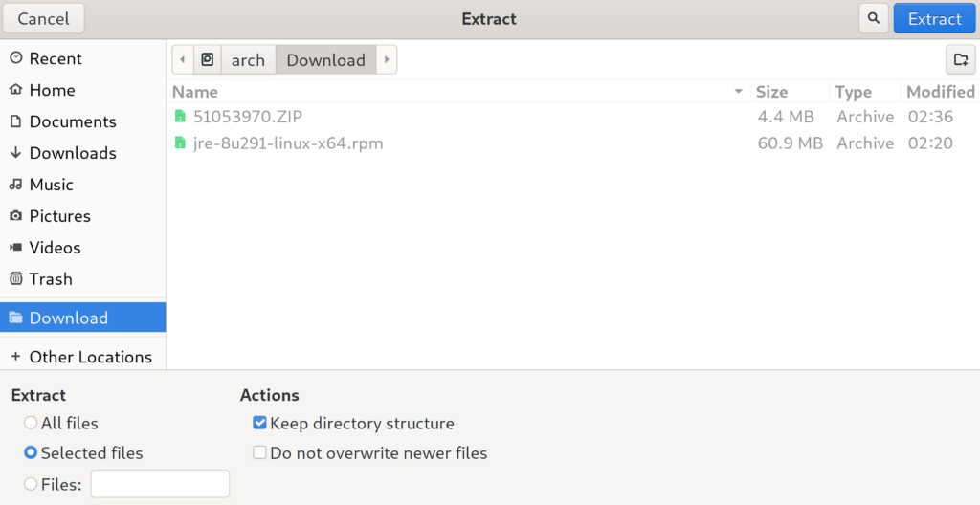The width and height of the screenshot is (980, 505).
Task: Click the search magnifier icon
Action: 872,18
